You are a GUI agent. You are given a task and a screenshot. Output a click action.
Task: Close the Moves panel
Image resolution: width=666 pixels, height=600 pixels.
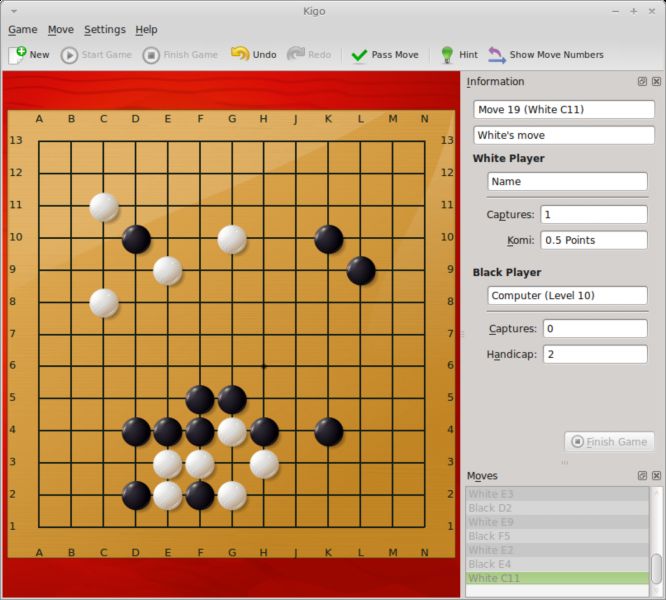pos(656,476)
